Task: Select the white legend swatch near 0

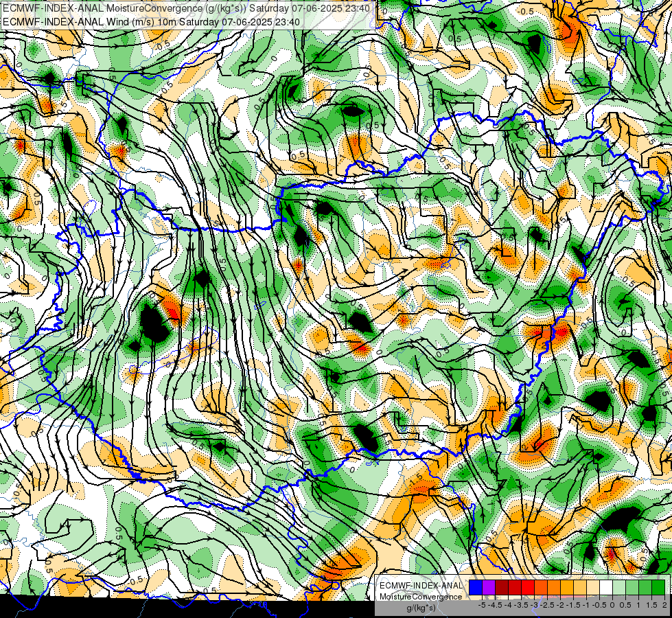Action: [x=606, y=587]
